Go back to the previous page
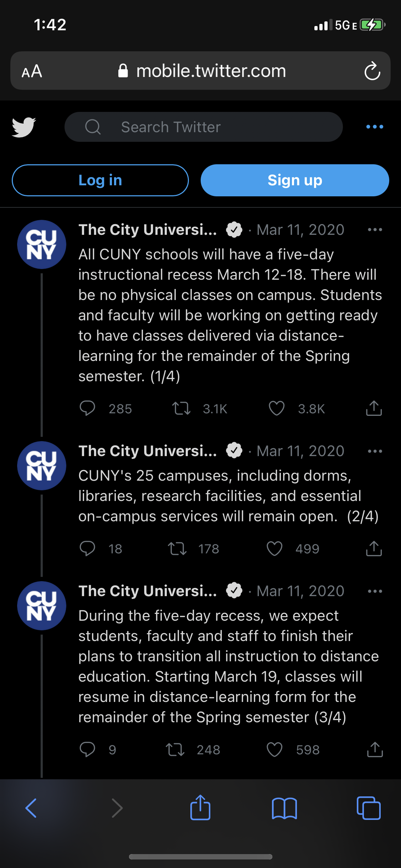 tap(31, 808)
